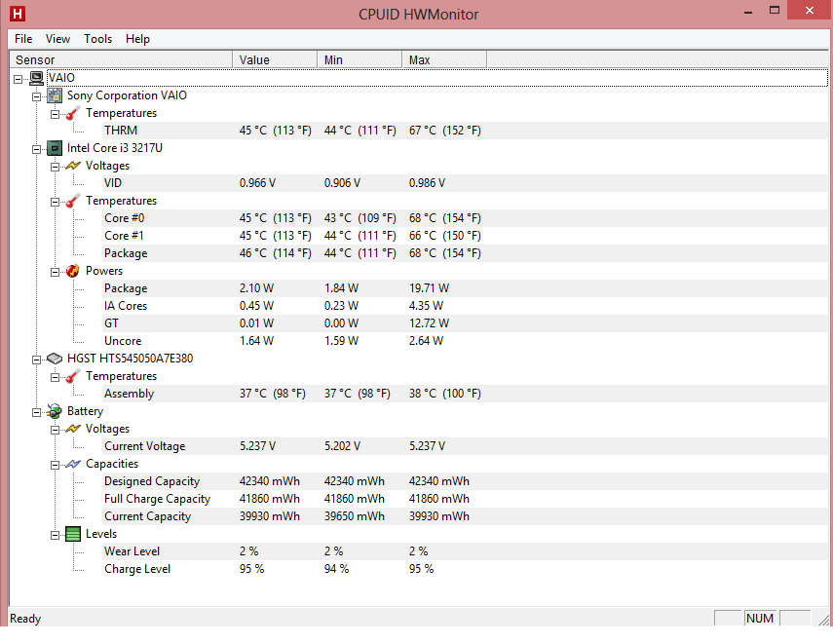Click the VAIO computer icon
The height and width of the screenshot is (644, 833).
click(x=36, y=78)
